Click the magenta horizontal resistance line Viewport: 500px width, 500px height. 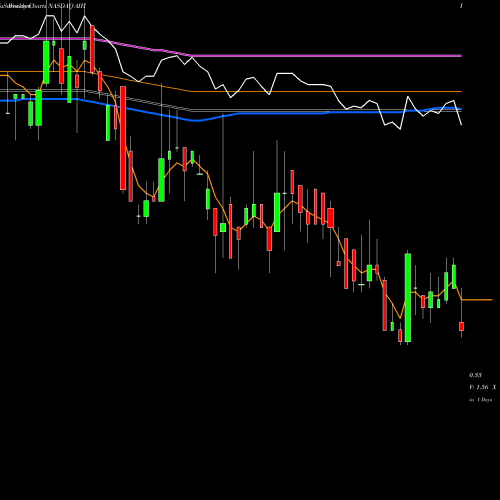(x=327, y=56)
